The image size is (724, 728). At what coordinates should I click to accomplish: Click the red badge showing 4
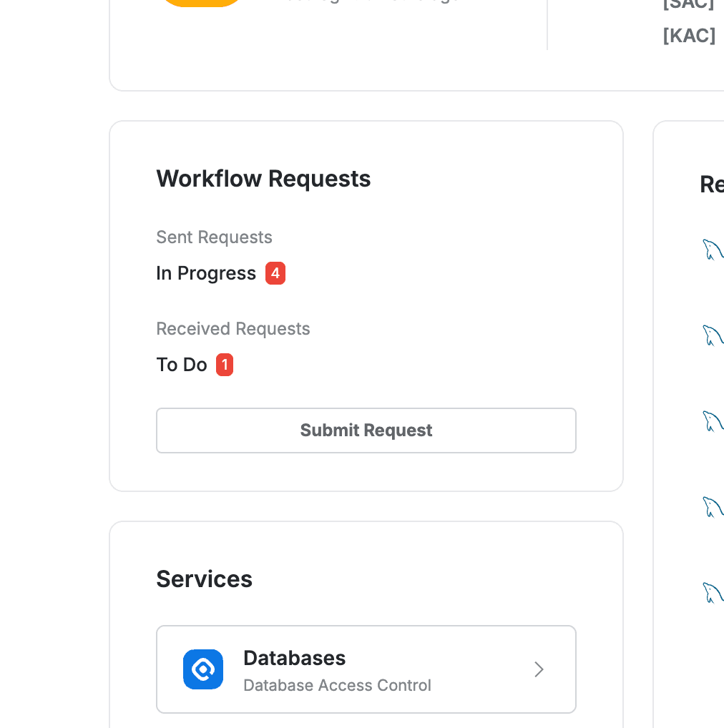point(275,272)
